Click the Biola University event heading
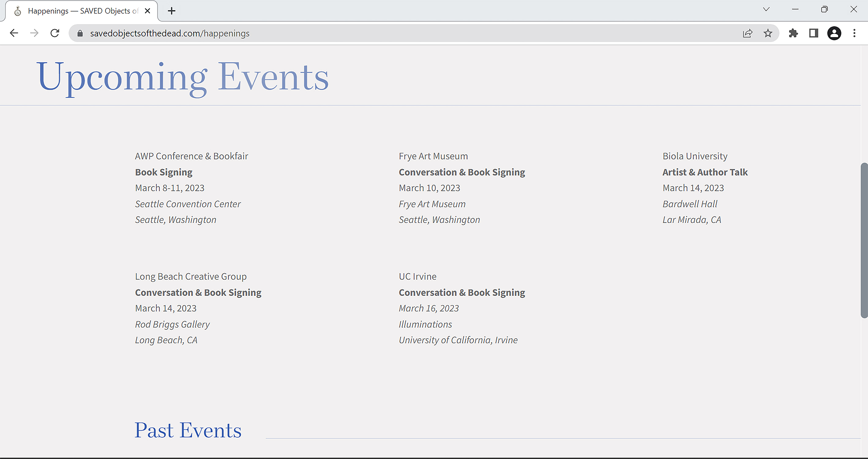This screenshot has height=459, width=868. [695, 156]
